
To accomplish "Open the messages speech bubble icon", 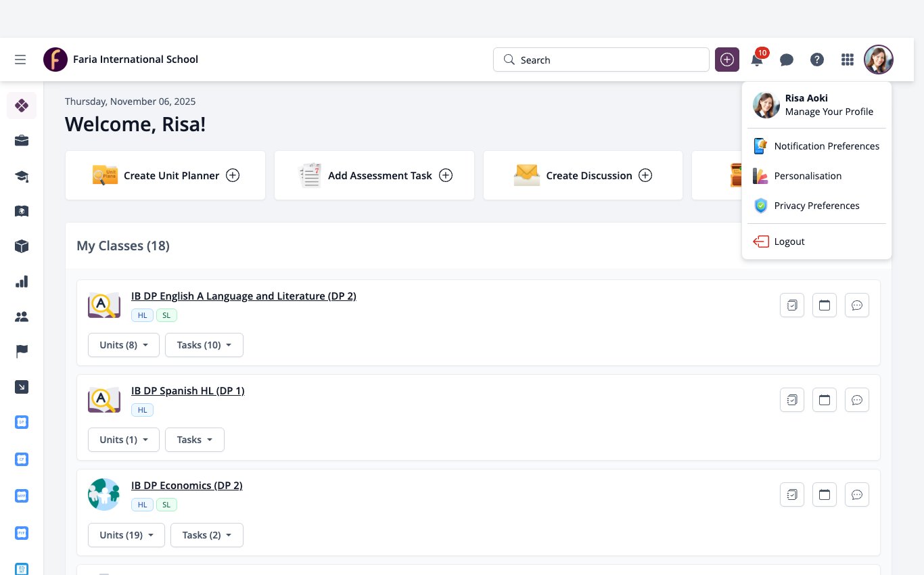I will [x=787, y=60].
